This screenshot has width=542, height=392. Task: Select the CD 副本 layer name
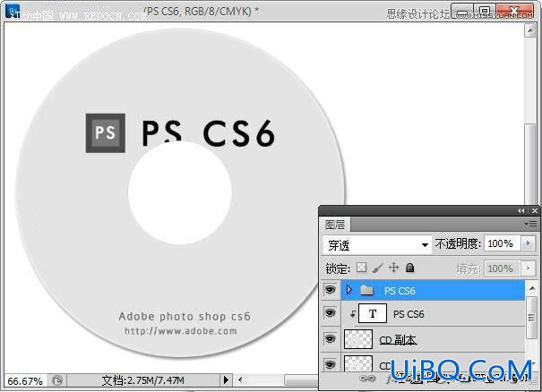(398, 340)
